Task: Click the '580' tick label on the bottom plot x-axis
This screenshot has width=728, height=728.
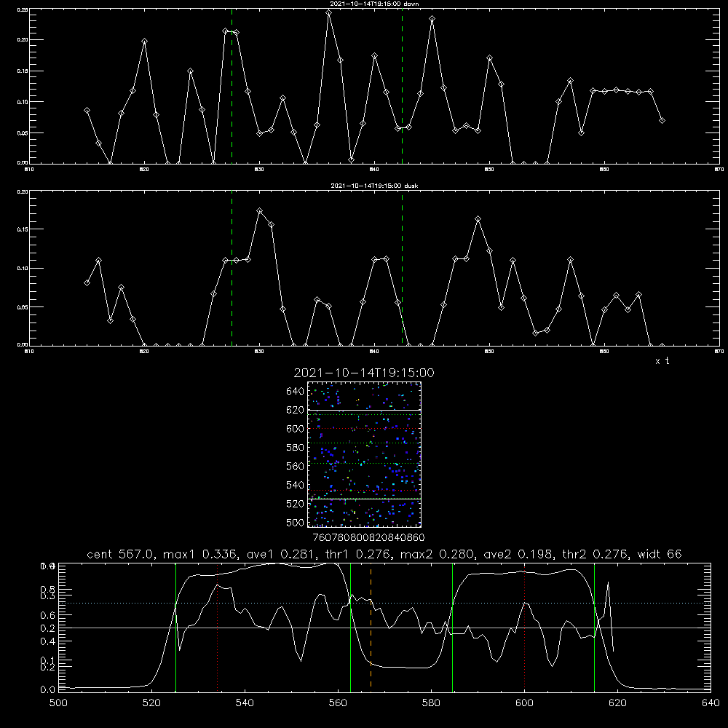Action: (x=431, y=703)
